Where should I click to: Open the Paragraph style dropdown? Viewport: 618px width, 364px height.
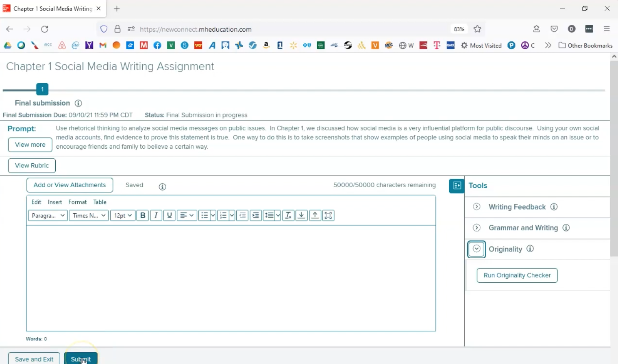coord(48,215)
